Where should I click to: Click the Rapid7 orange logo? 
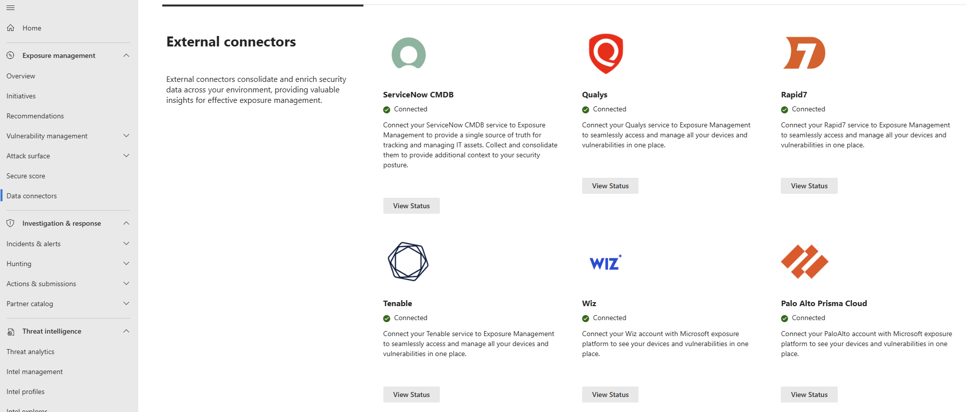[x=804, y=53]
